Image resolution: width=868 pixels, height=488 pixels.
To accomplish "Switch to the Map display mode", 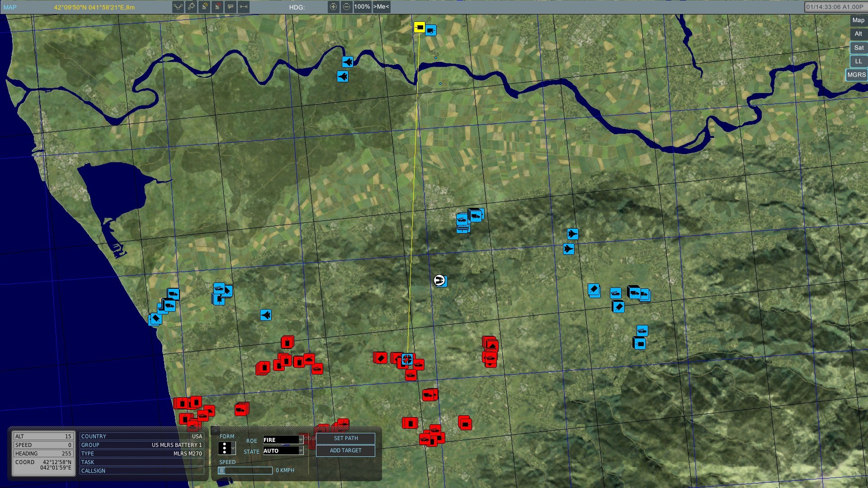I will click(857, 20).
